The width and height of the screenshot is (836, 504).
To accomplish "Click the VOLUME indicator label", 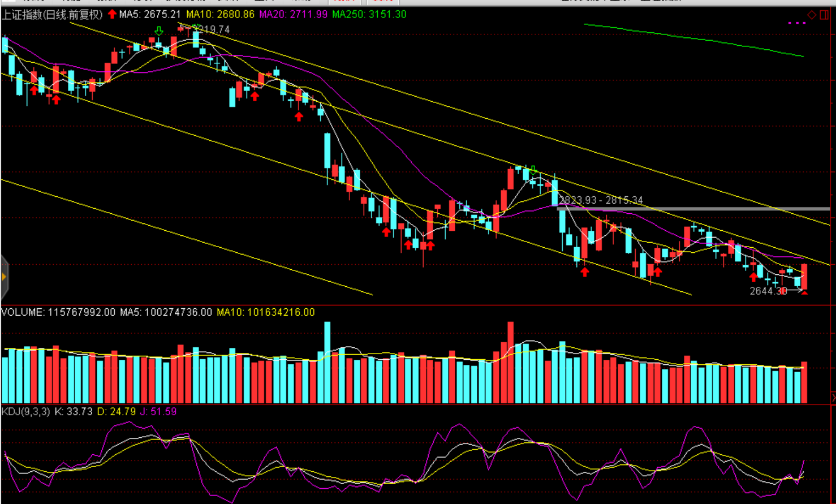I will tap(23, 312).
